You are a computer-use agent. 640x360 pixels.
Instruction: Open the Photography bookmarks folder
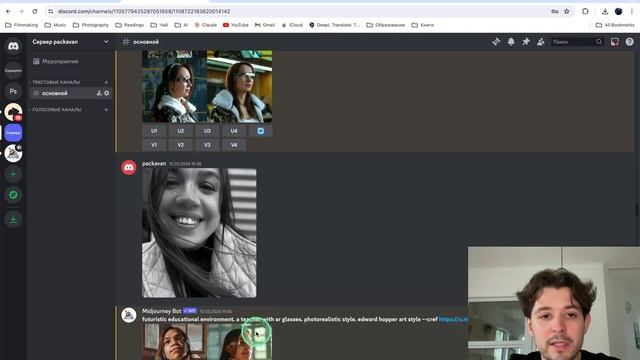click(91, 25)
